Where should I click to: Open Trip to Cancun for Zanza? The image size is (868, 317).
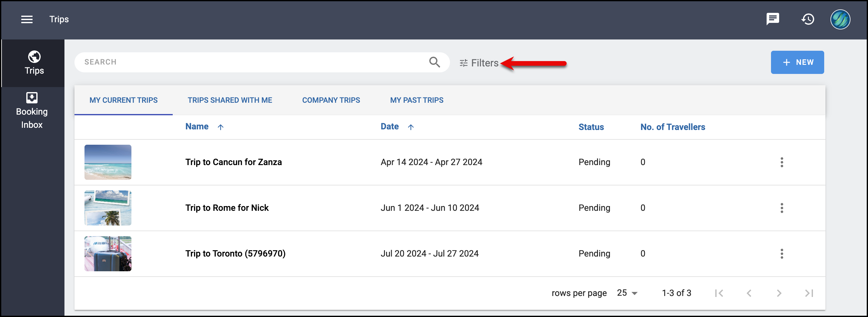(233, 162)
